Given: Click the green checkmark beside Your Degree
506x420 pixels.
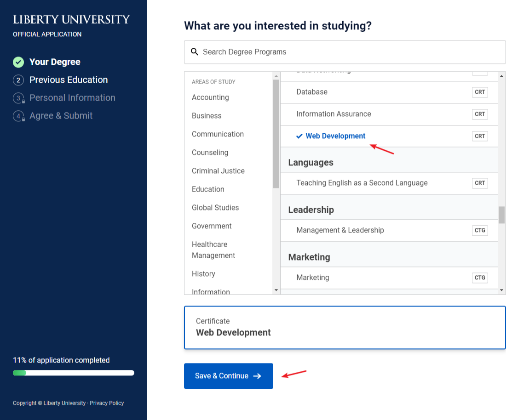Looking at the screenshot, I should 18,62.
